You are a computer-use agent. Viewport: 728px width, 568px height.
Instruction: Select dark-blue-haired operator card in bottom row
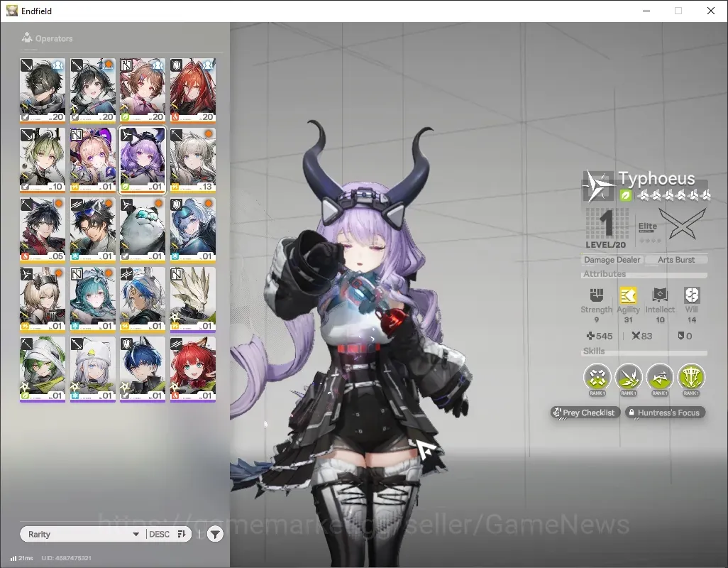143,368
